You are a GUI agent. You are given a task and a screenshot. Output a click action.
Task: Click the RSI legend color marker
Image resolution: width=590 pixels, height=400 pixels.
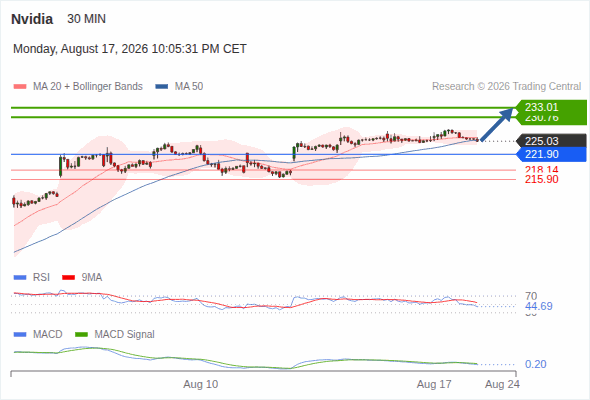click(20, 278)
